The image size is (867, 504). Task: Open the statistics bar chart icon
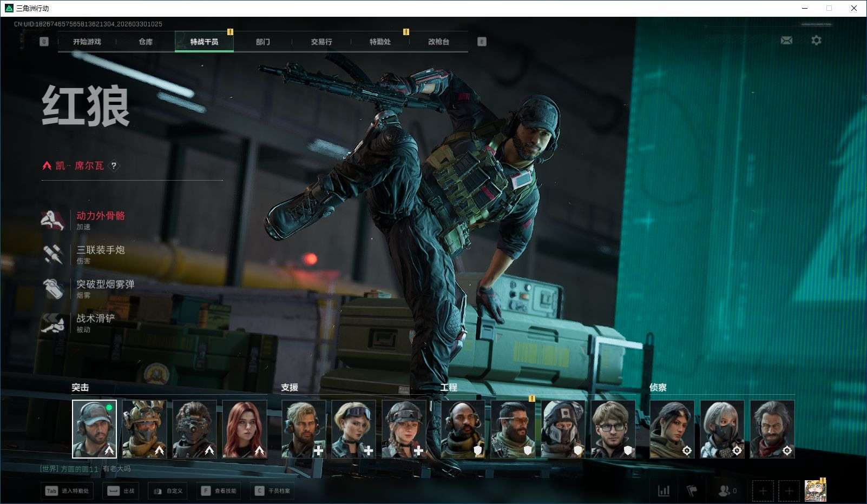(x=664, y=490)
